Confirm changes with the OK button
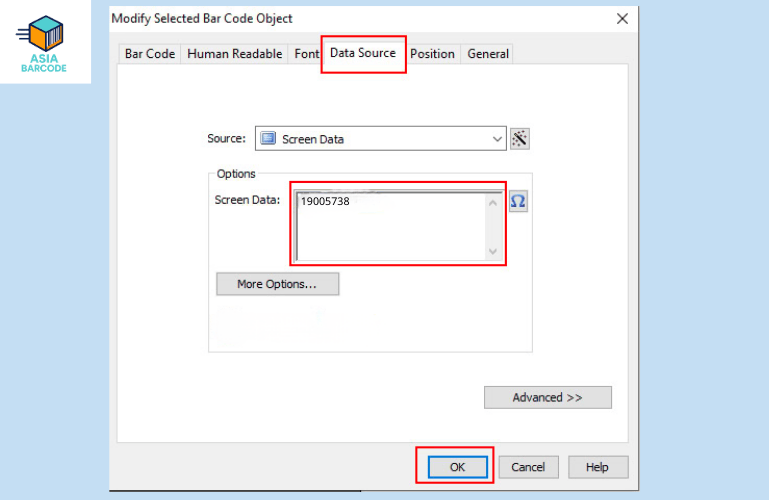This screenshot has height=500, width=769. 457,467
